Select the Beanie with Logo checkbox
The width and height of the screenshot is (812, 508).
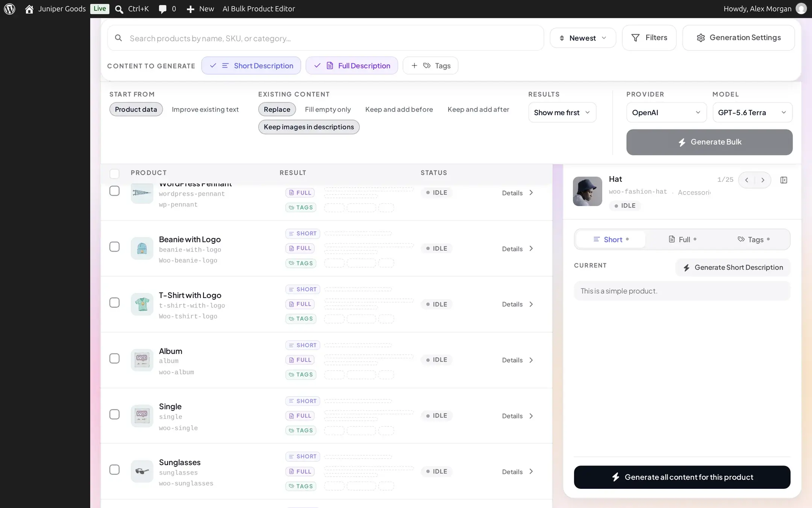click(114, 247)
